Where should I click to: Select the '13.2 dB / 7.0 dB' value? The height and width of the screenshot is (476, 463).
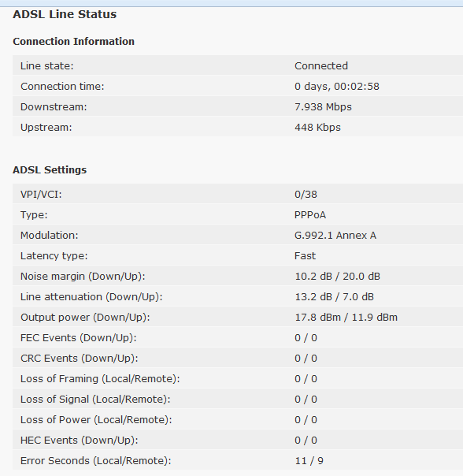pyautogui.click(x=335, y=297)
